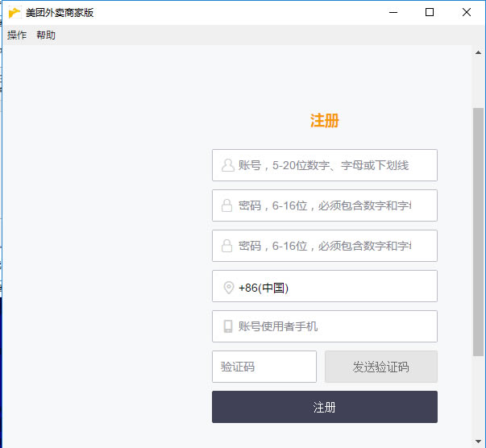Click the lock icon in the lower password field

click(227, 246)
